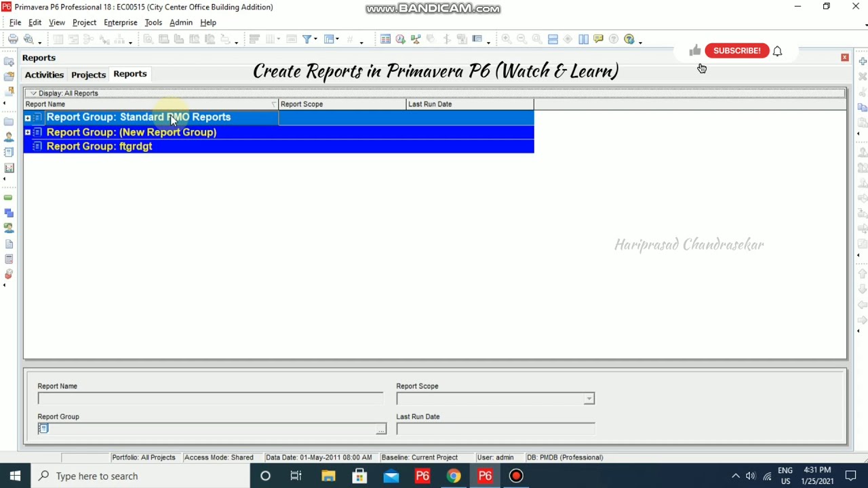The height and width of the screenshot is (488, 868).
Task: Open WBS view from blue squares icon
Action: [x=9, y=213]
